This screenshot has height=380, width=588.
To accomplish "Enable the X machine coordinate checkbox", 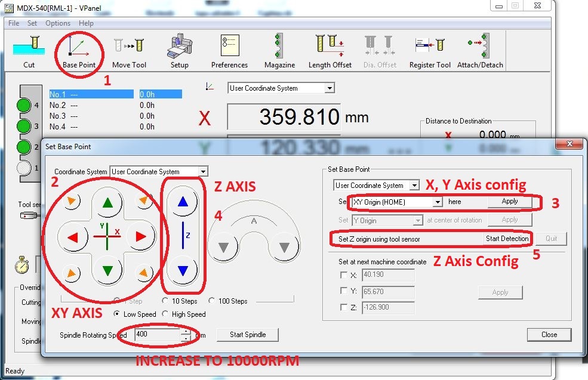I will click(343, 274).
